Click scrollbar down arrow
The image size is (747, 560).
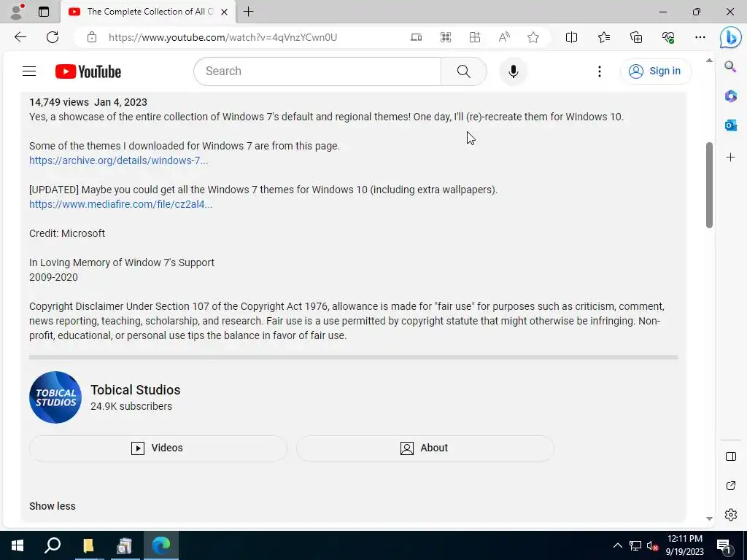point(709,518)
